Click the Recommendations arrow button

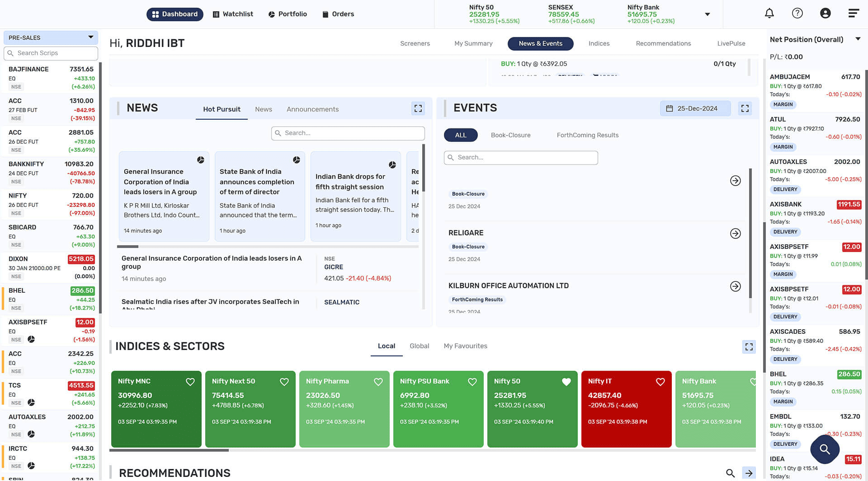coord(749,473)
